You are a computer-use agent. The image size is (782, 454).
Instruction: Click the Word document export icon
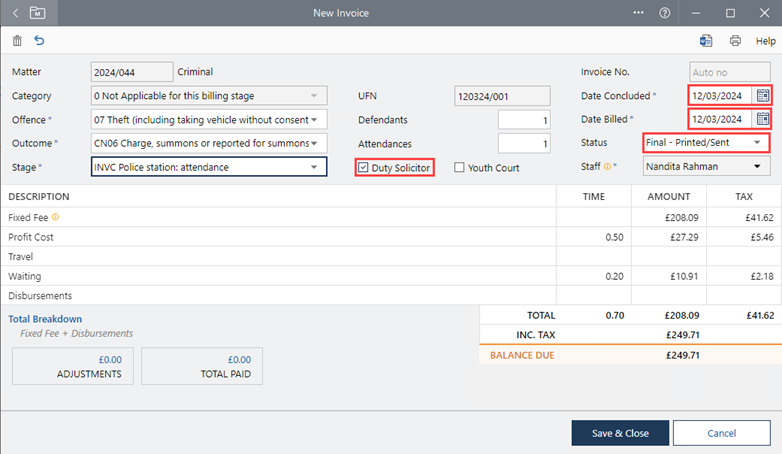click(706, 41)
